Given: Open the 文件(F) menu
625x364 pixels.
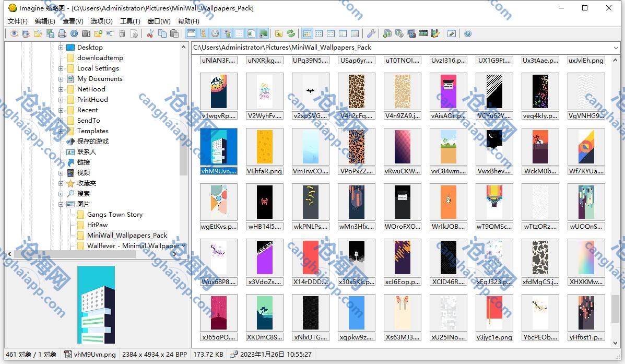Looking at the screenshot, I should coord(18,21).
